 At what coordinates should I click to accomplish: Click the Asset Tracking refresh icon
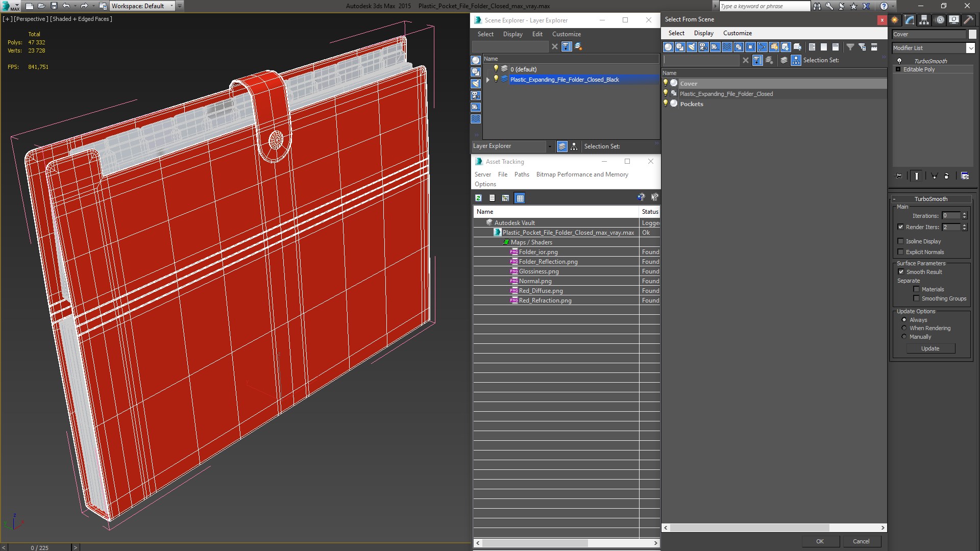(478, 198)
